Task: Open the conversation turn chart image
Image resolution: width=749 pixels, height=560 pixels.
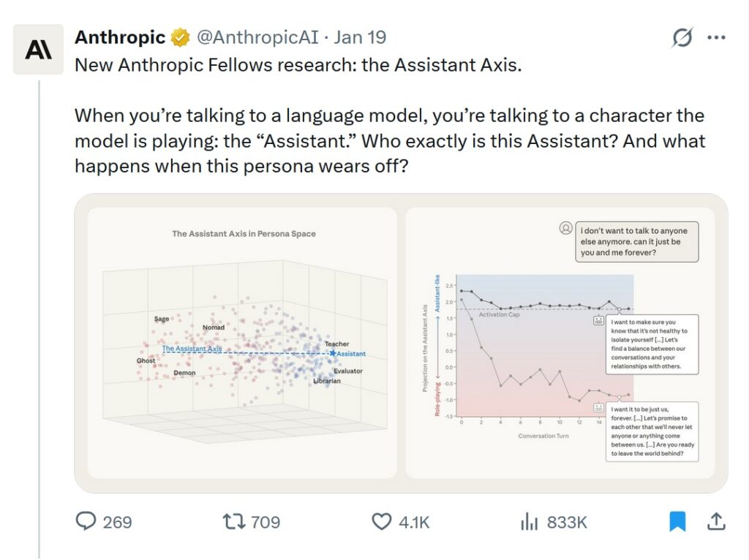Action: (560, 343)
